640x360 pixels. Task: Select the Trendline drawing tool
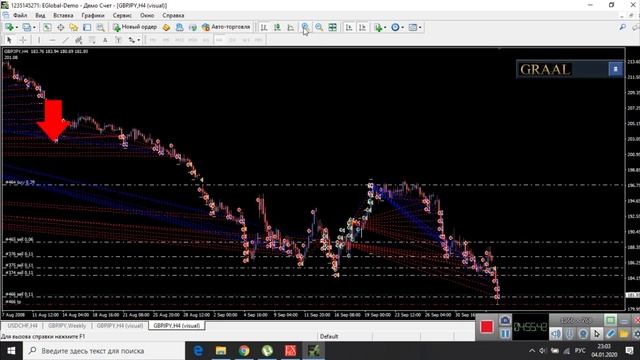coord(65,40)
